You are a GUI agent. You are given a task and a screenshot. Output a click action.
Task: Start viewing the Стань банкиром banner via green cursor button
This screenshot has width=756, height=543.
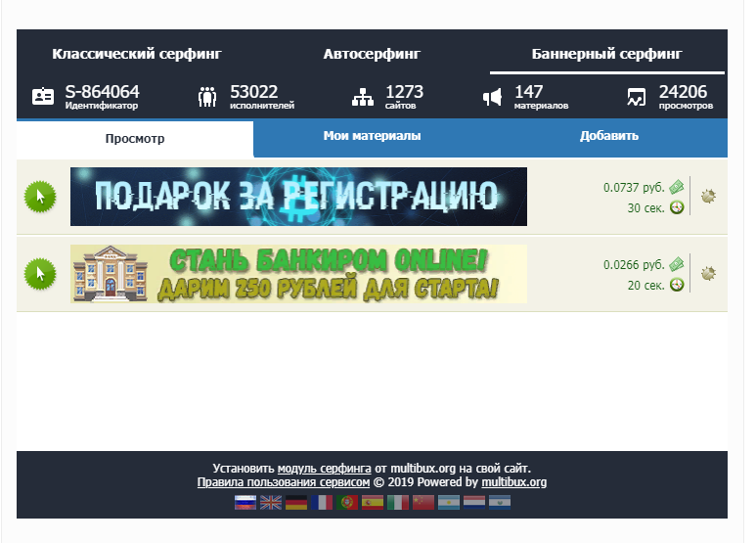click(40, 274)
